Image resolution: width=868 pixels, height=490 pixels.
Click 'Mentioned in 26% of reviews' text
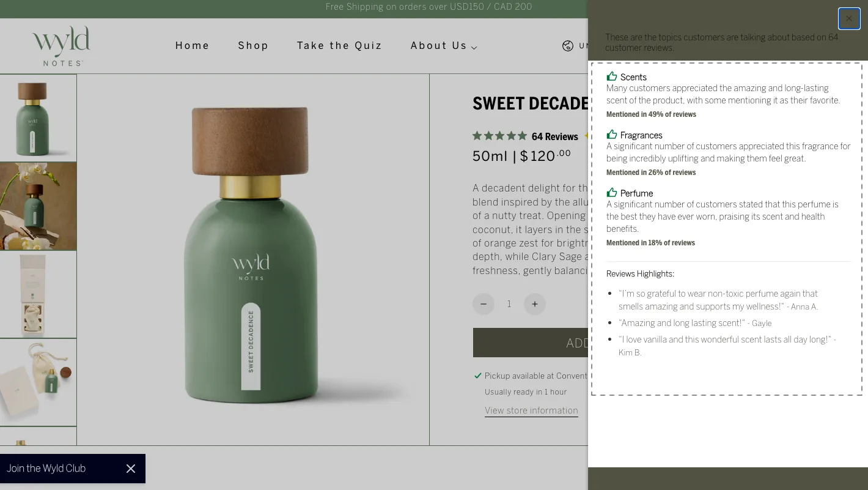click(x=651, y=173)
